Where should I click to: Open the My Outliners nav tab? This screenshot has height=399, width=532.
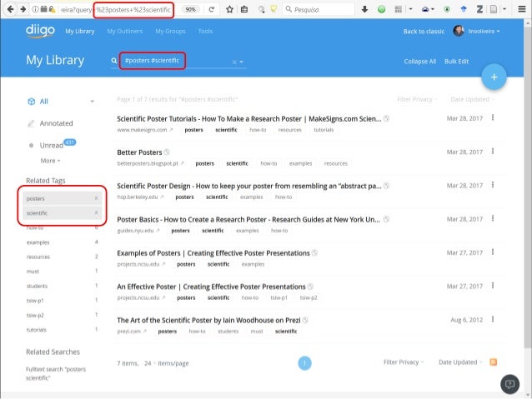pyautogui.click(x=125, y=31)
